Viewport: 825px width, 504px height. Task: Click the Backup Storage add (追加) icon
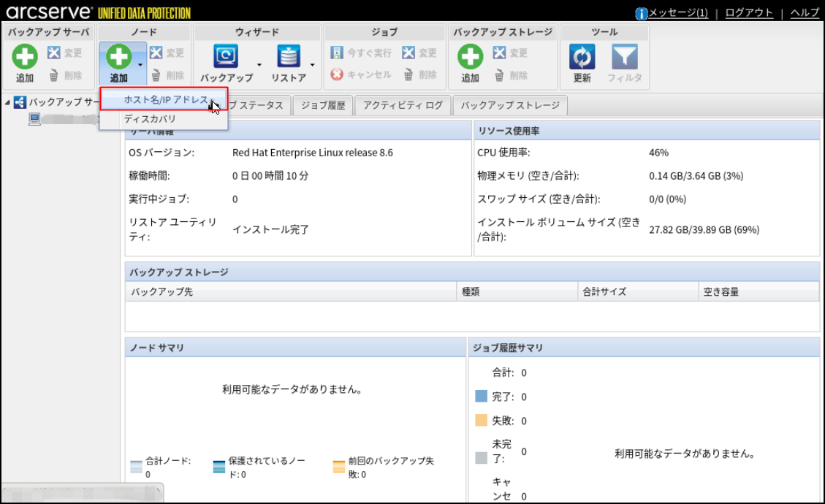(x=470, y=58)
